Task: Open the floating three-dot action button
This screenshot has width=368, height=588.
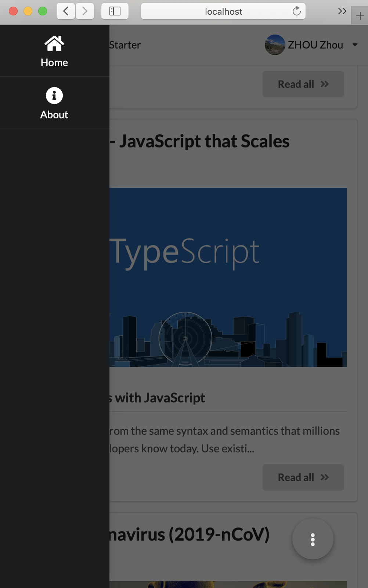Action: tap(313, 539)
